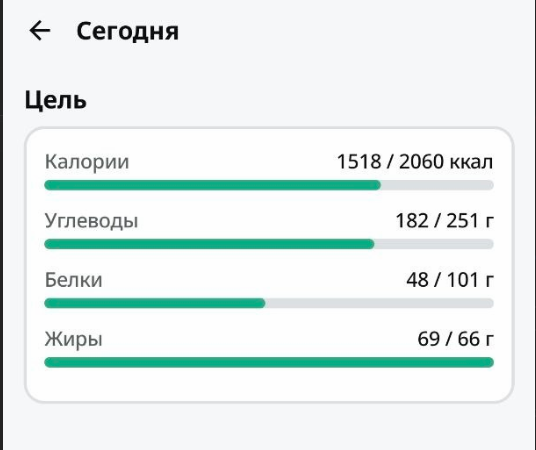Click the Жиры progress bar
Screen dimensions: 536x450
(x=269, y=362)
